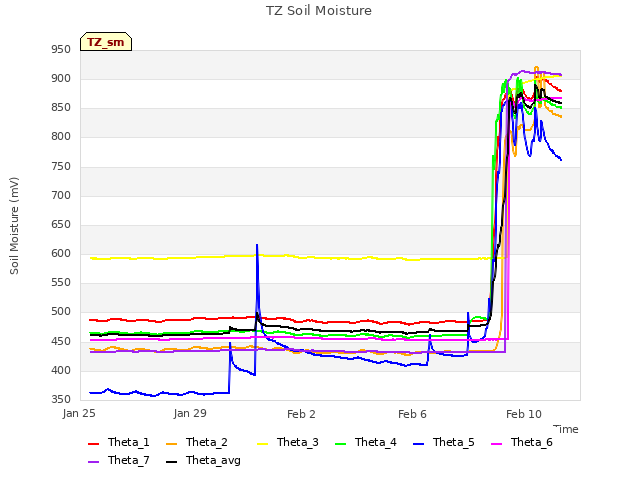Click the Theta_7 legend label
This screenshot has height=480, width=640.
point(129,460)
